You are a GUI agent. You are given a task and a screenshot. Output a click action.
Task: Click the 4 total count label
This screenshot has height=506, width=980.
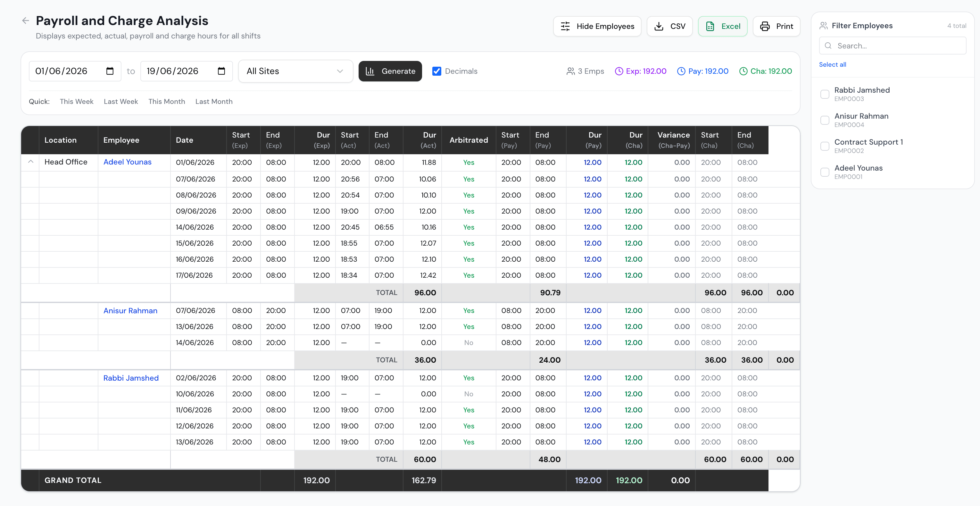pos(956,26)
